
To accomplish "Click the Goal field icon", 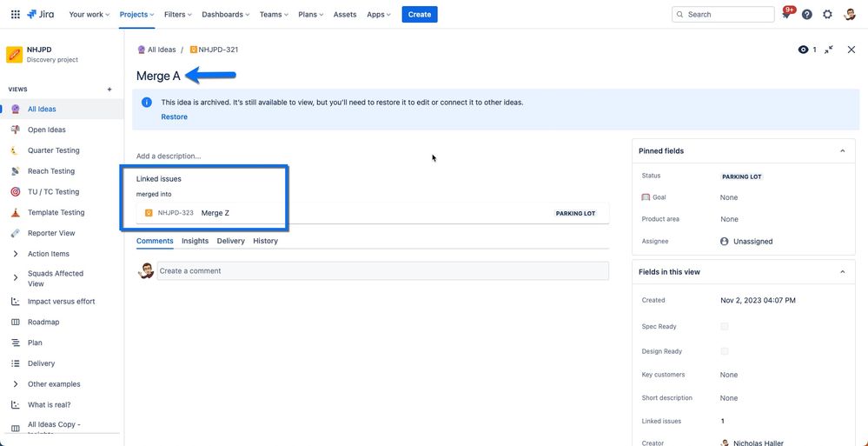I will pos(646,197).
